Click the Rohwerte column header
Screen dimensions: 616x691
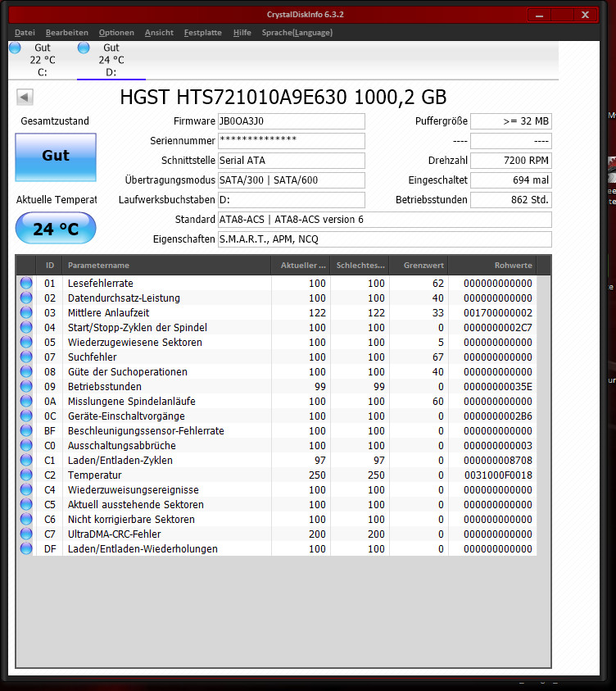[492, 266]
